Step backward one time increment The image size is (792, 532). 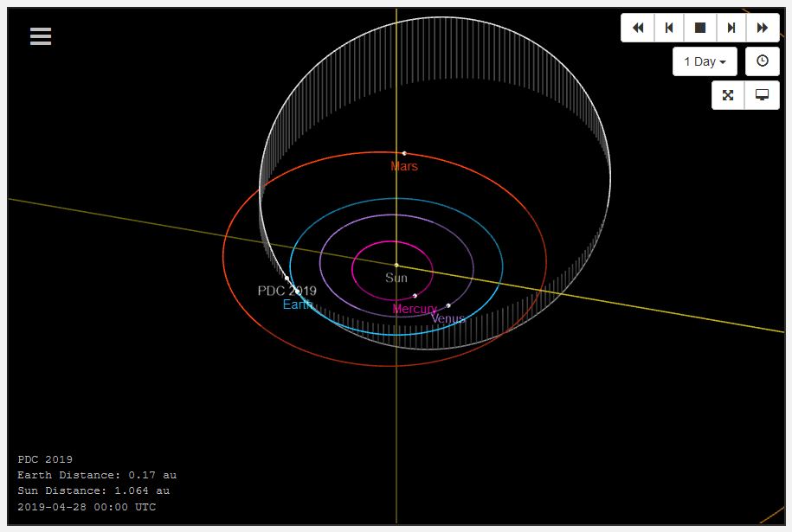[x=669, y=28]
